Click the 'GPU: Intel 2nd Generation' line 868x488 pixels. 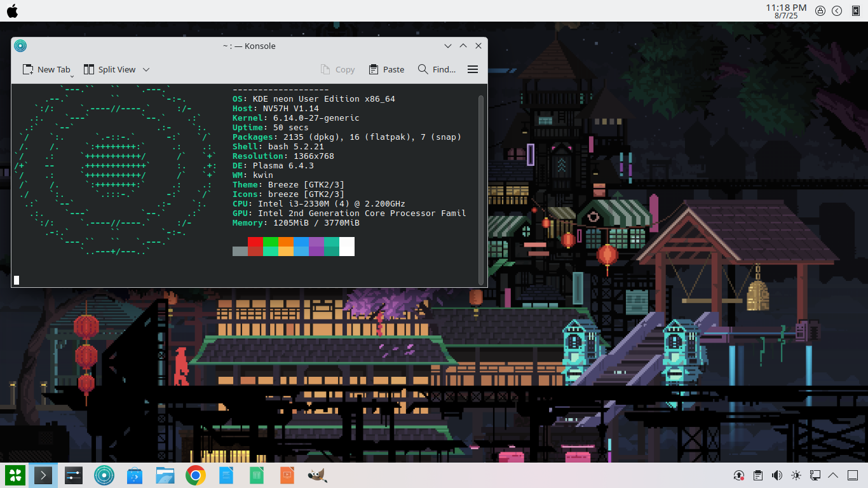tap(349, 213)
